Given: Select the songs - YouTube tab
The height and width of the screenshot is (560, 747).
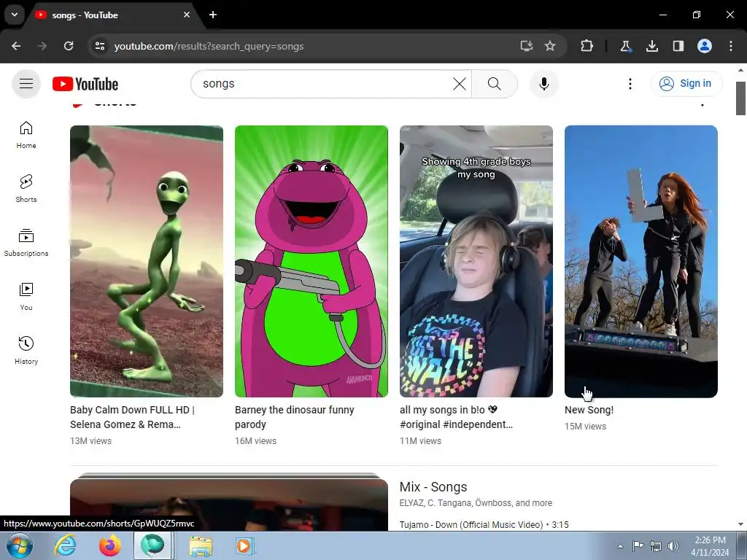Looking at the screenshot, I should 112,15.
